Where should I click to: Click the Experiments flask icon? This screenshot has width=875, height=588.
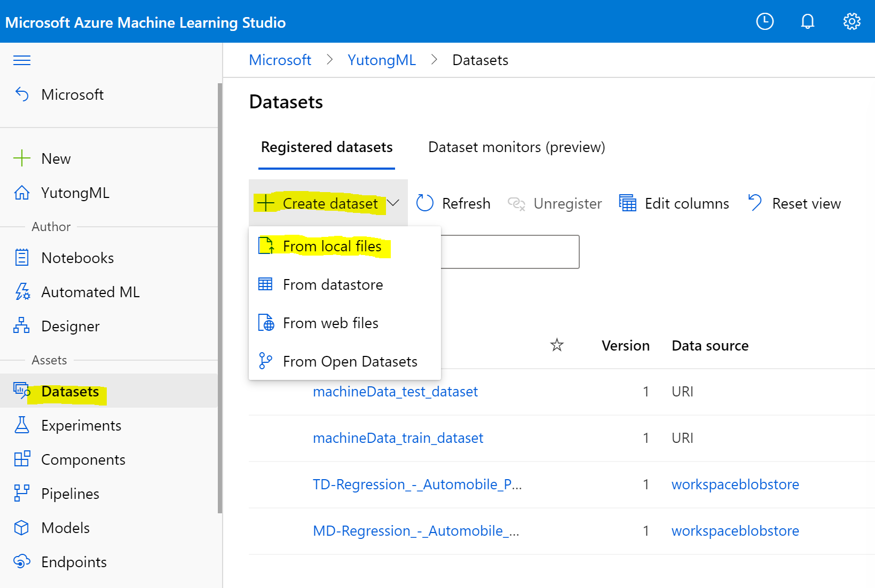(22, 425)
